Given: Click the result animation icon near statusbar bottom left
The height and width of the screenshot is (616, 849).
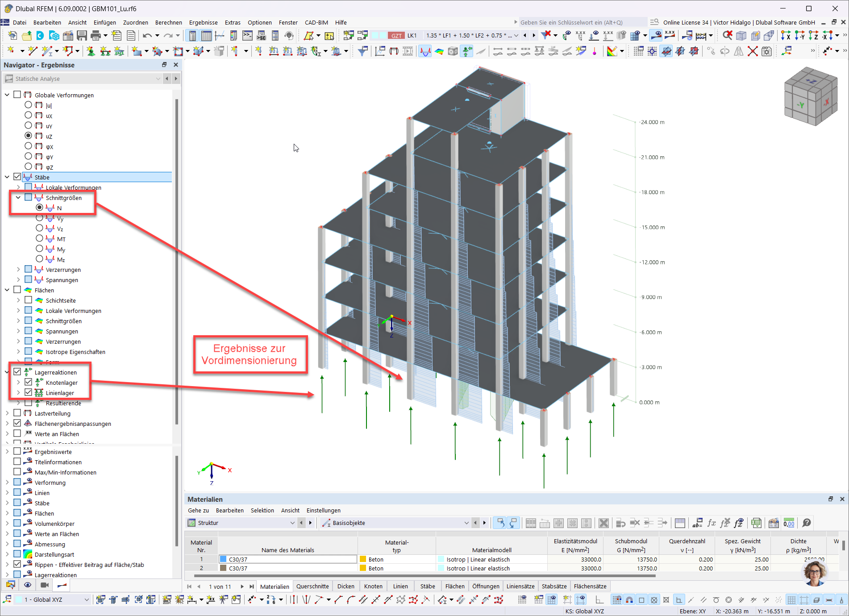Looking at the screenshot, I should click(x=45, y=585).
